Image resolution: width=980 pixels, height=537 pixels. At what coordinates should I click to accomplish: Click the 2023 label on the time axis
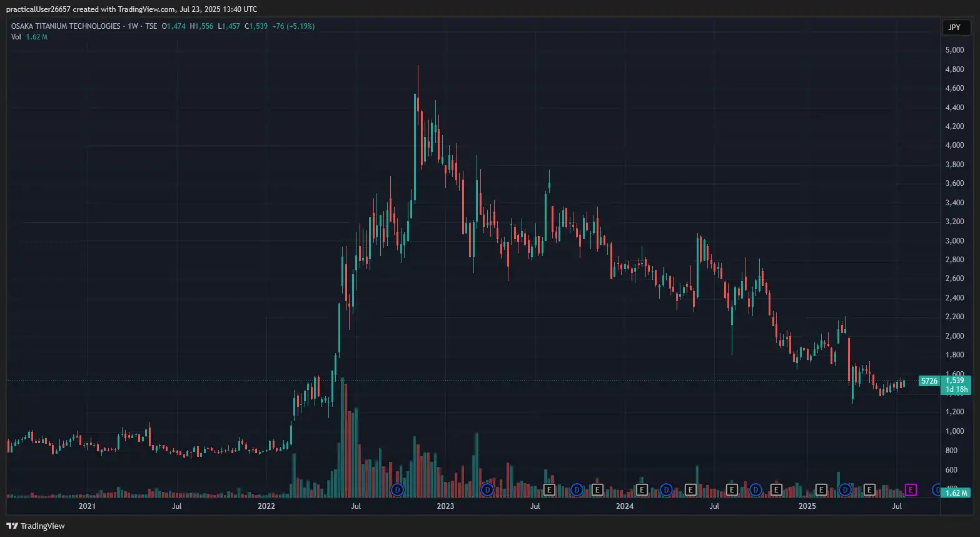tap(445, 506)
